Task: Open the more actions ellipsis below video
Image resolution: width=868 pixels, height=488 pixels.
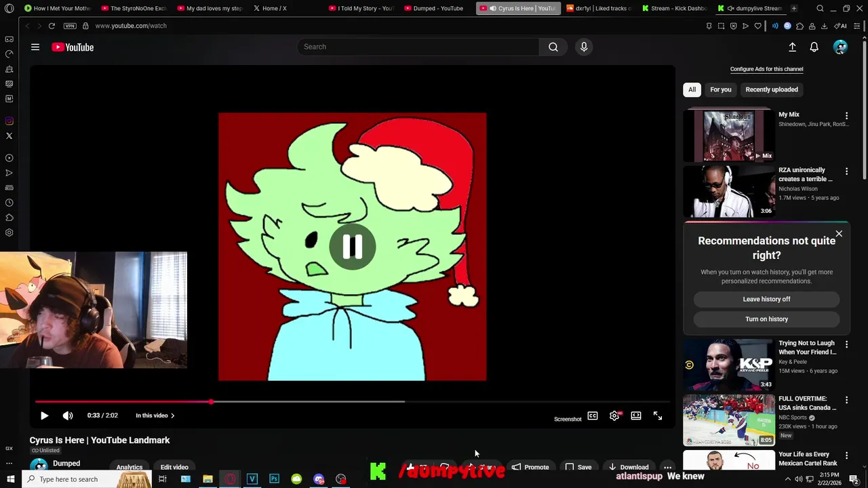Action: point(667,467)
